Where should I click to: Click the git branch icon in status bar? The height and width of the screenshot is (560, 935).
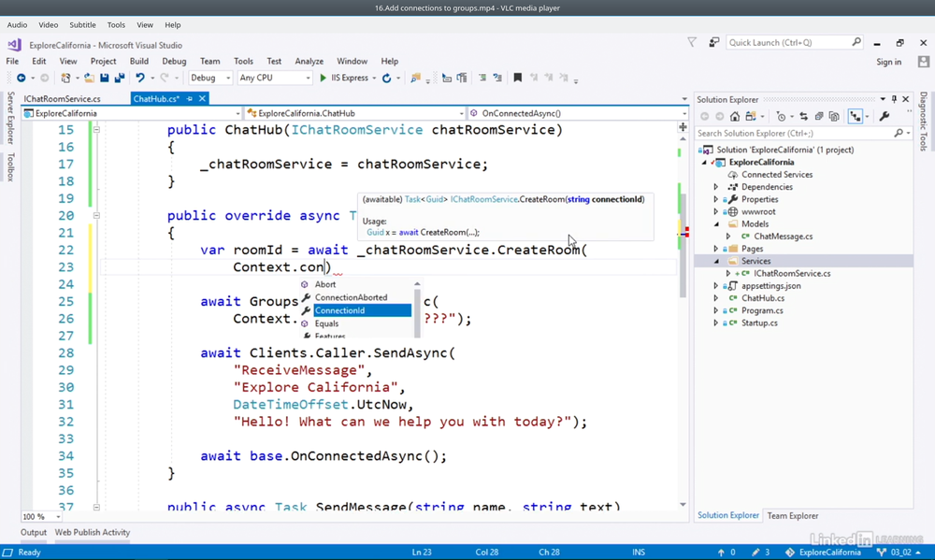pyautogui.click(x=882, y=553)
